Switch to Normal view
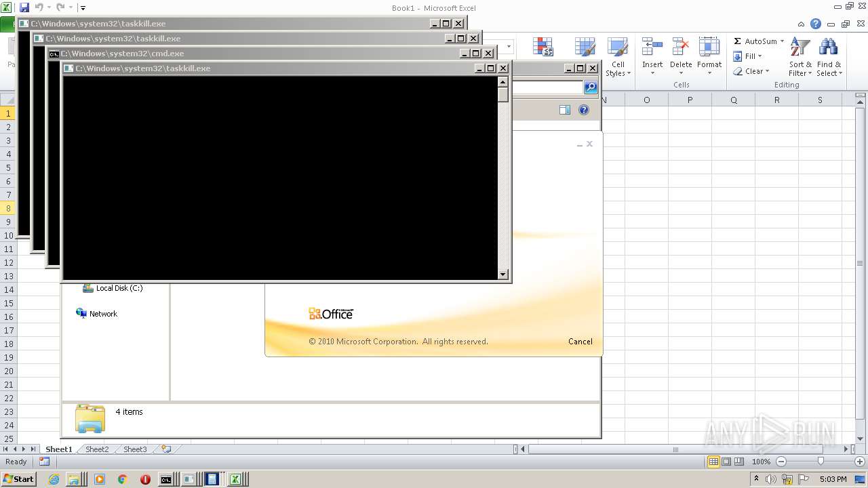 [713, 462]
